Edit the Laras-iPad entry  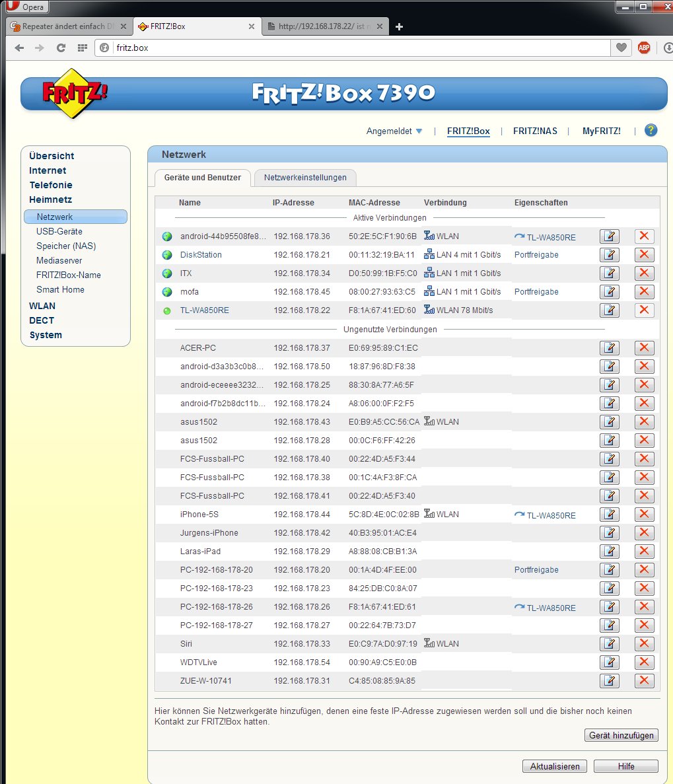[609, 551]
